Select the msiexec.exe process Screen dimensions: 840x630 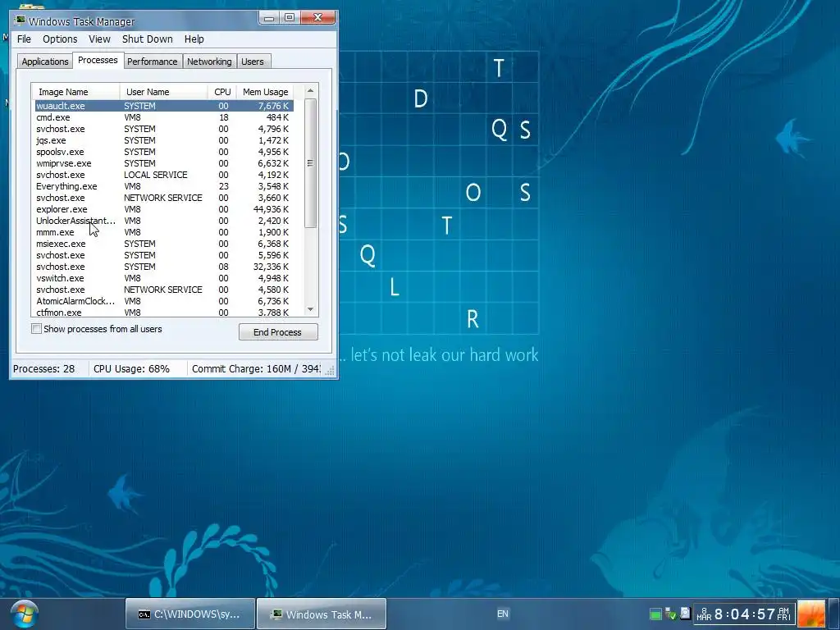point(164,244)
